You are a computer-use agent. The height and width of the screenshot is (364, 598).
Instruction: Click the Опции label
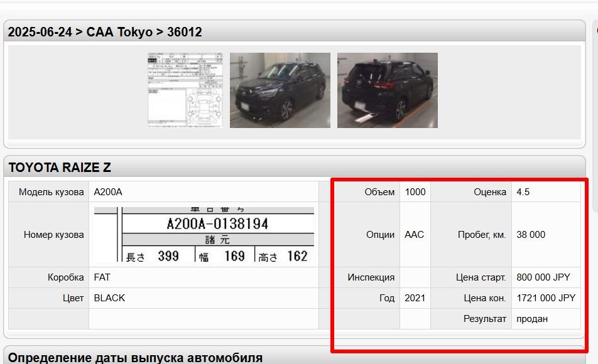tap(380, 235)
